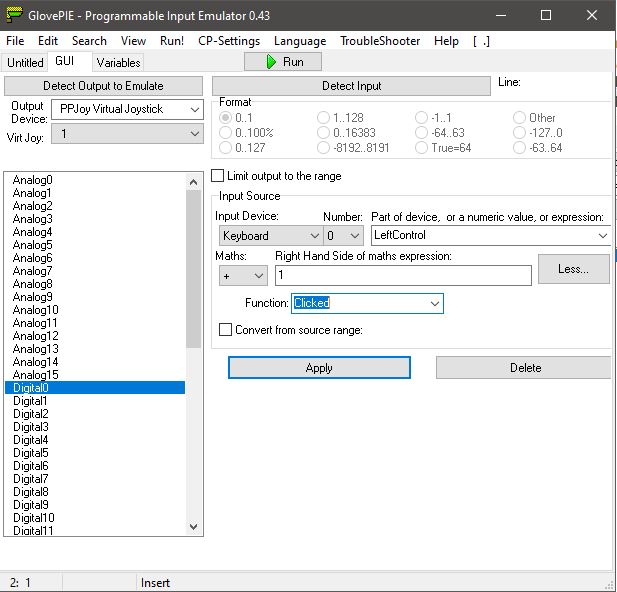Screen dimensions: 617x592
Task: Click the GlovePIE app icon in title bar
Action: [13, 15]
